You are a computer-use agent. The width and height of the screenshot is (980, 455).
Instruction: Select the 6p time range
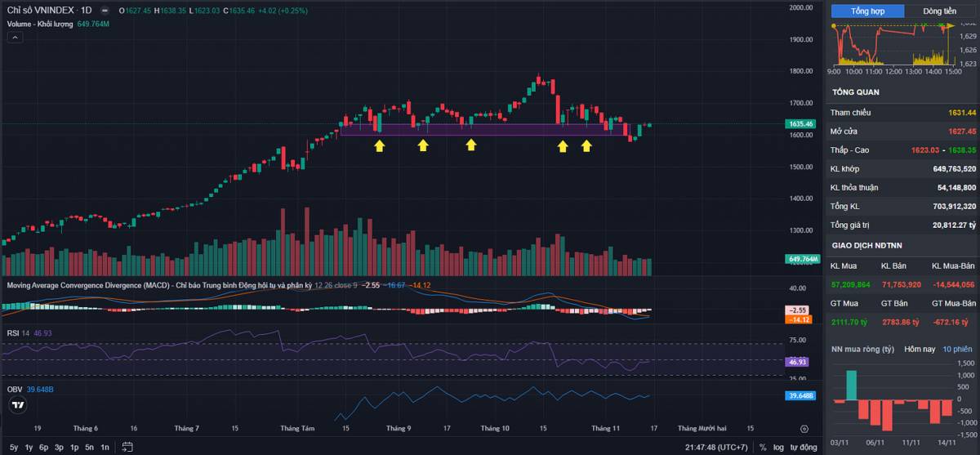click(x=44, y=447)
